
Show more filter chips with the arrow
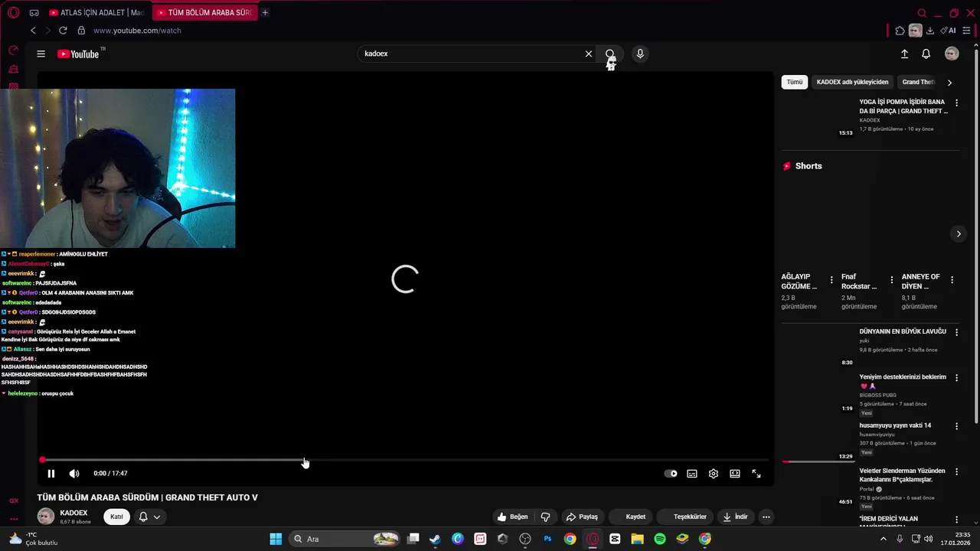point(949,82)
